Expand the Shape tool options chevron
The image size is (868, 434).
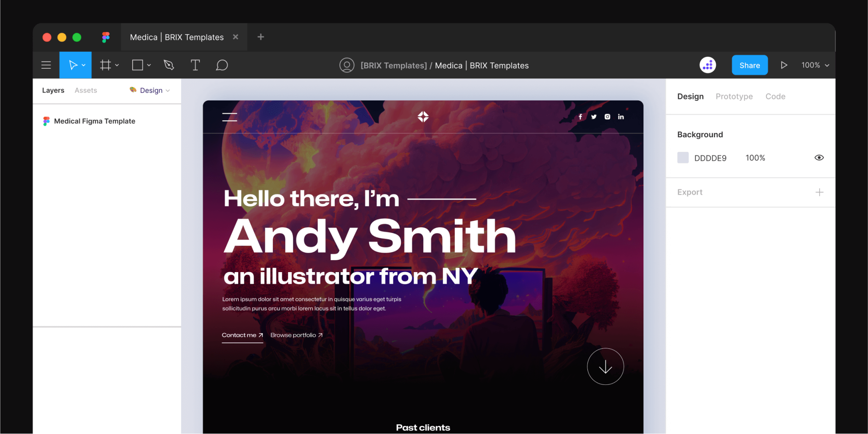[149, 65]
